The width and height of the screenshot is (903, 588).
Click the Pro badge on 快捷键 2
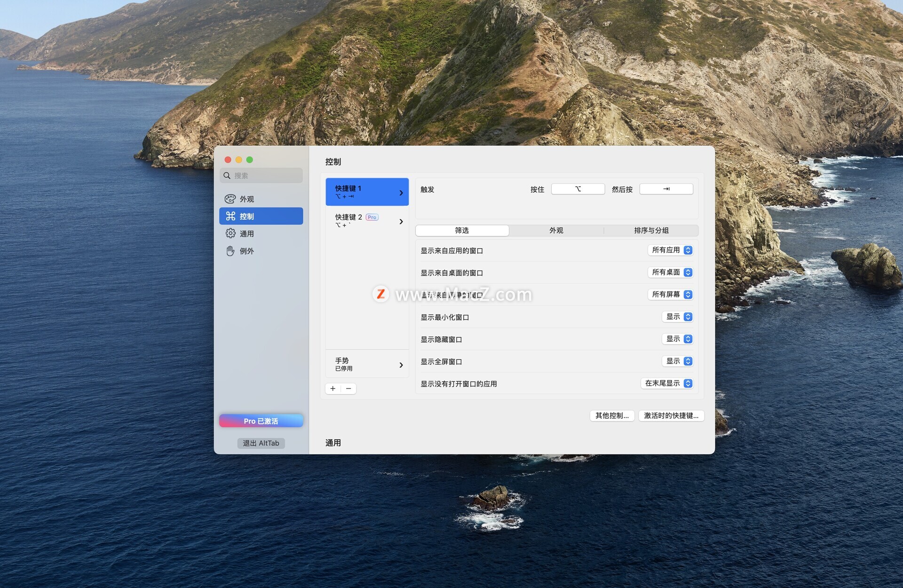click(372, 217)
